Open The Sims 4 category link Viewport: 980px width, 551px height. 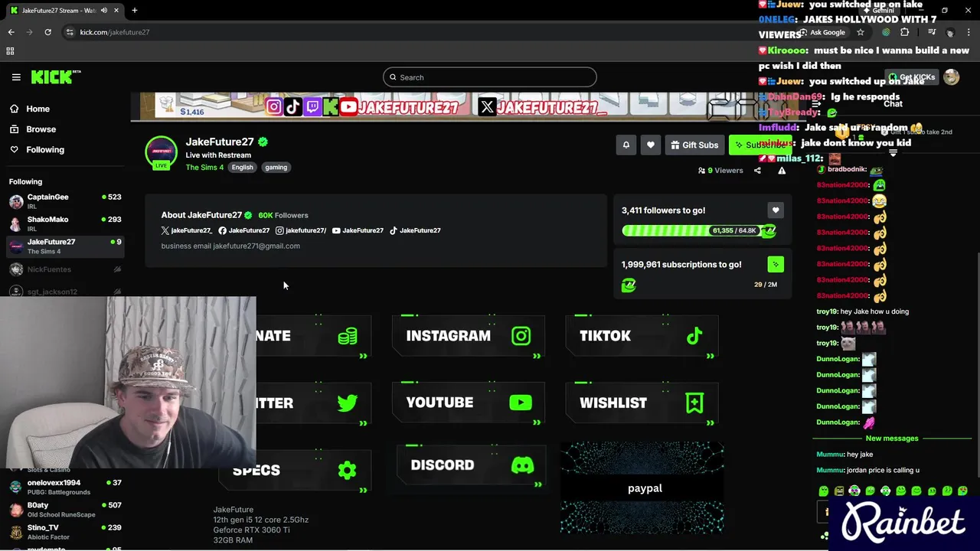[x=204, y=167]
